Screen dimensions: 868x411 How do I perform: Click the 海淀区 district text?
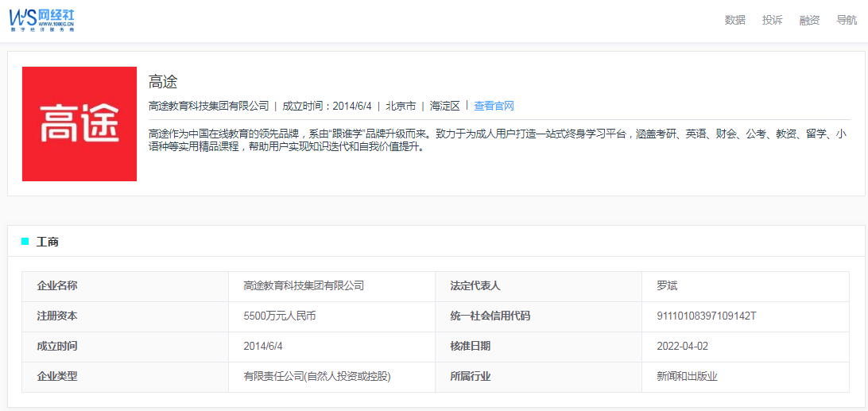(445, 106)
